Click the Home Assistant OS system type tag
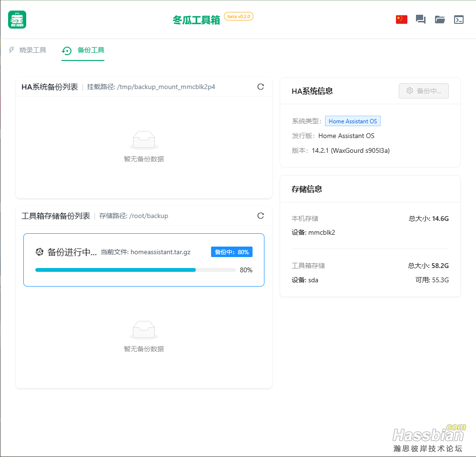Screen dimensions: 476x457 pyautogui.click(x=353, y=121)
